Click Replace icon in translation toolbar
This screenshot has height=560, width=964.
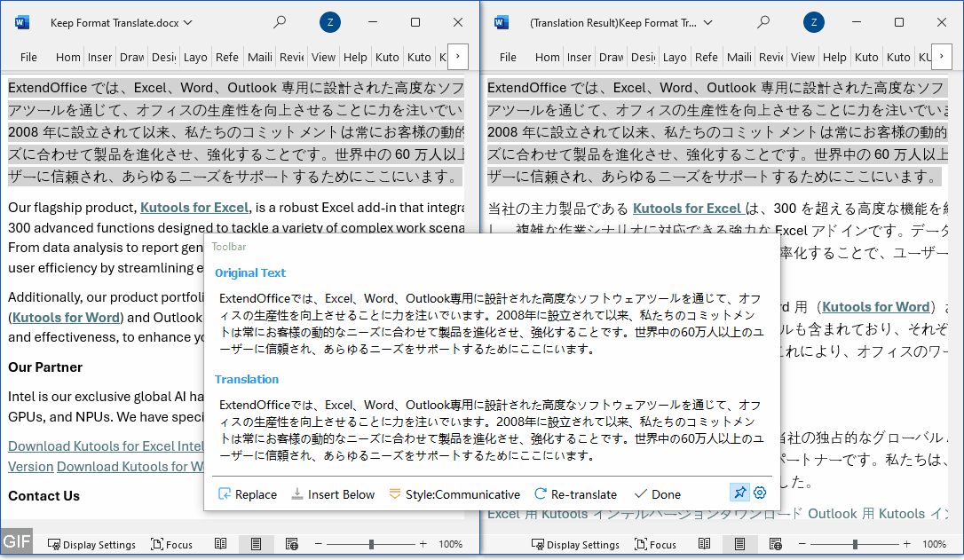(225, 493)
